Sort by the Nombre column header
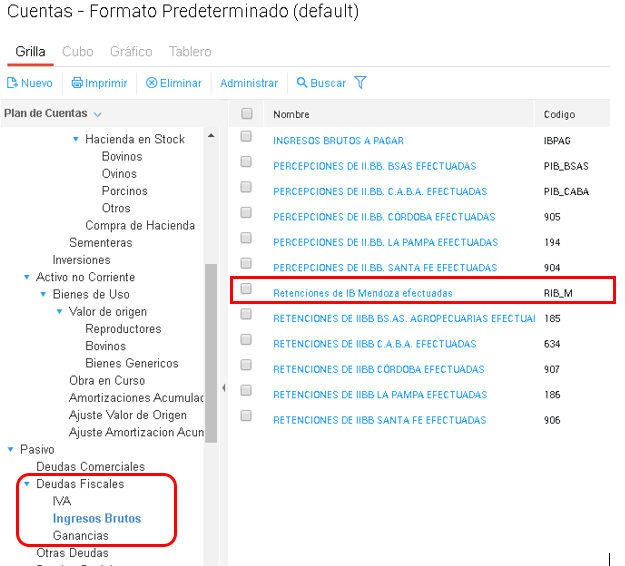 tap(292, 114)
